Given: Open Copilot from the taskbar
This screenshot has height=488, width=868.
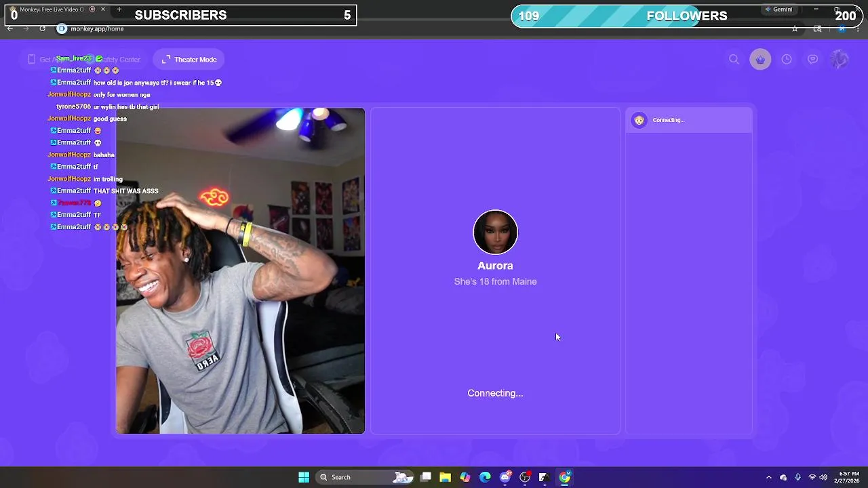Looking at the screenshot, I should [x=465, y=477].
